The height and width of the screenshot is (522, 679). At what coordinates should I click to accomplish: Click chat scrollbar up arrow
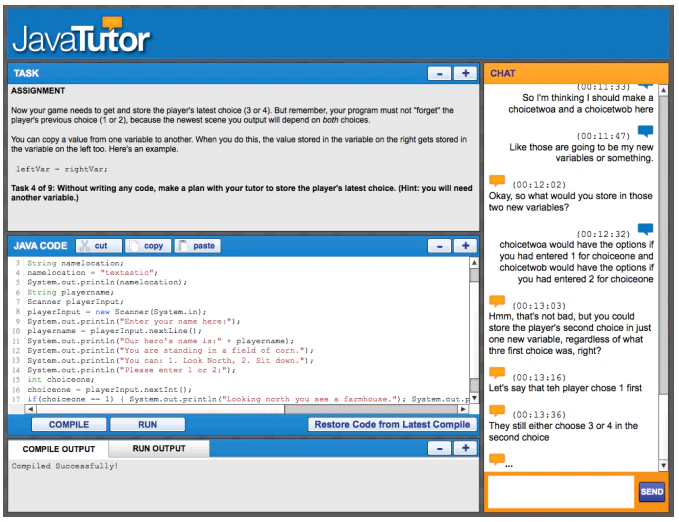[x=663, y=90]
